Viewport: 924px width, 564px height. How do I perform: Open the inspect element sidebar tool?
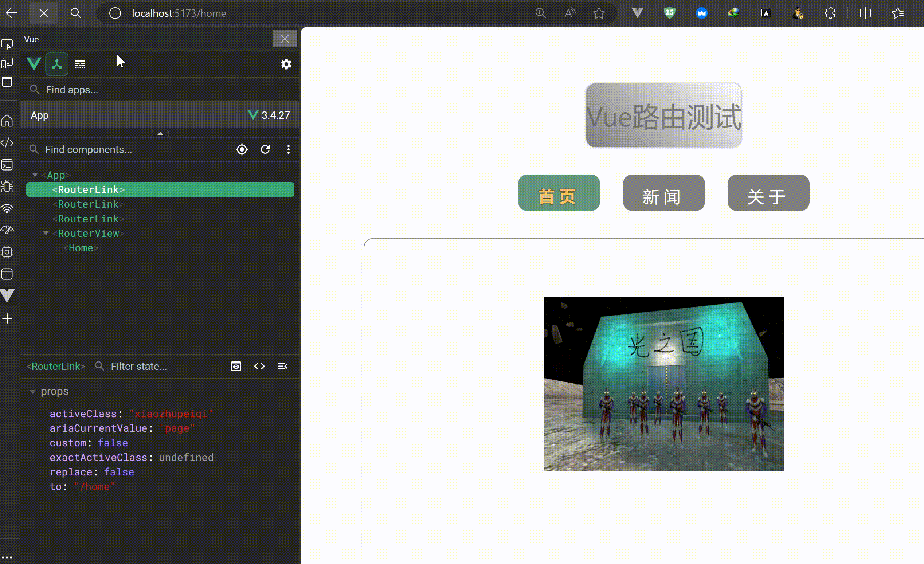[7, 44]
